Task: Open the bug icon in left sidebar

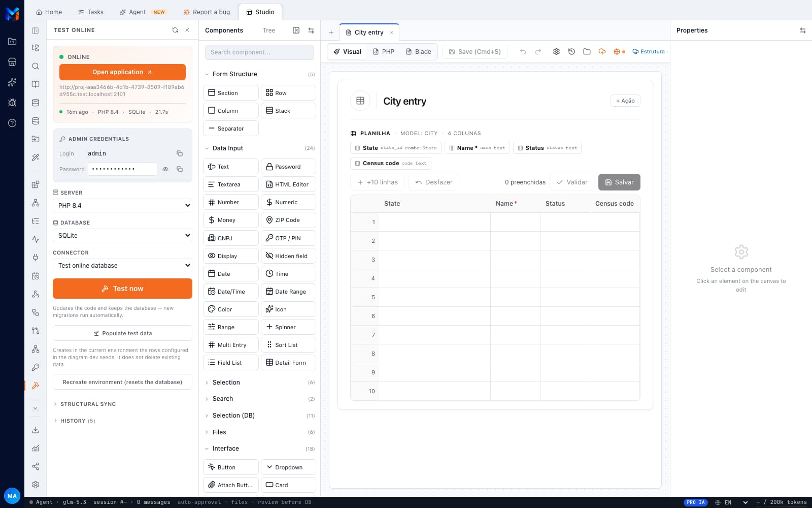Action: (12, 103)
